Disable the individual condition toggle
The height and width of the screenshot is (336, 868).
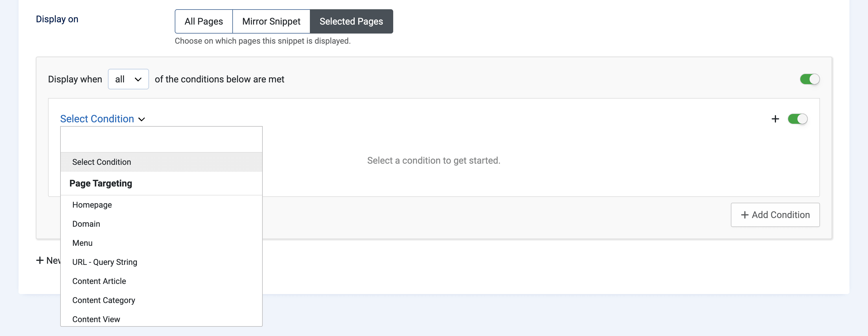[797, 119]
